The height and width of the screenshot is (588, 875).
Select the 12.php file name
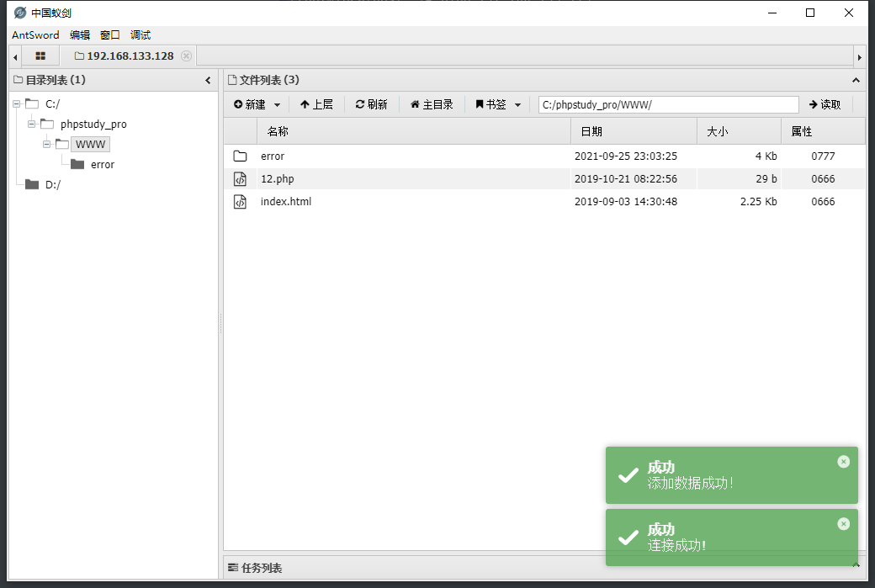[278, 179]
